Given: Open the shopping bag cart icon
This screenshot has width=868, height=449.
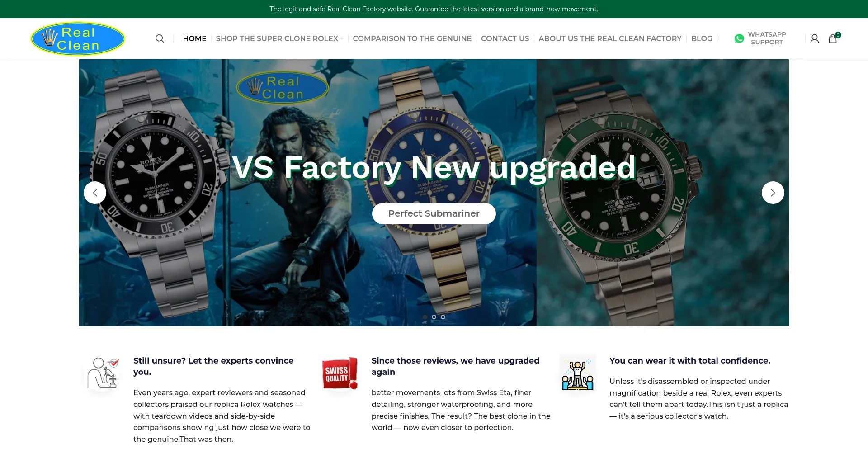Looking at the screenshot, I should (833, 38).
